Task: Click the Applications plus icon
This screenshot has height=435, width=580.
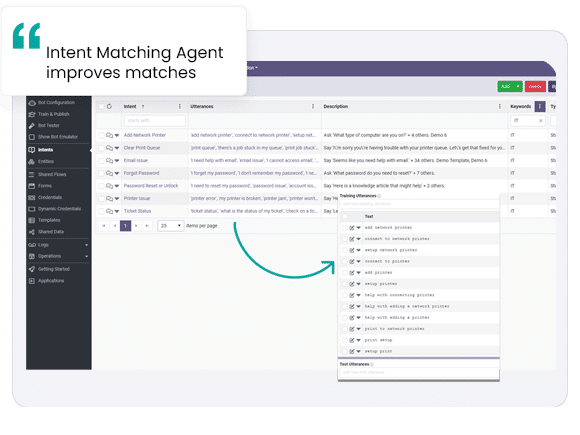Action: [x=32, y=281]
